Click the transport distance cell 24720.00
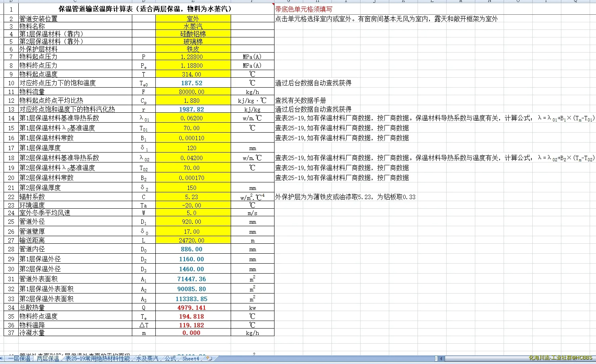 (193, 240)
